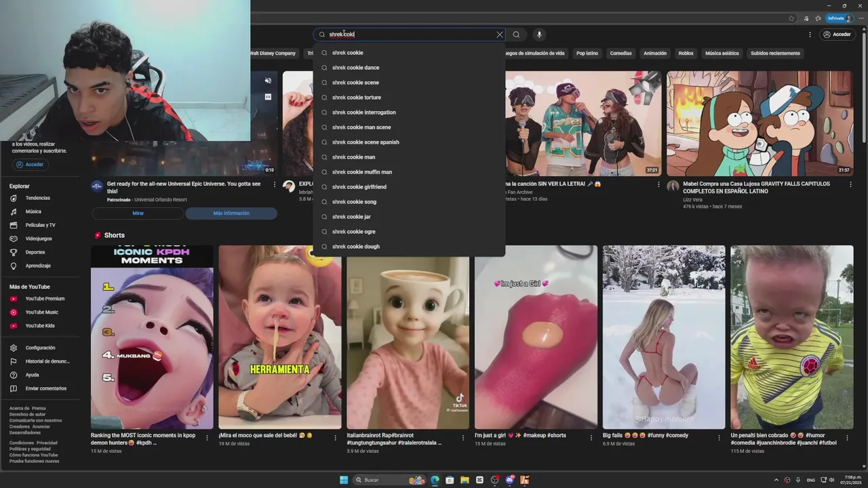Filter by the 'Comedias' chip
Image resolution: width=868 pixels, height=488 pixels.
click(620, 53)
